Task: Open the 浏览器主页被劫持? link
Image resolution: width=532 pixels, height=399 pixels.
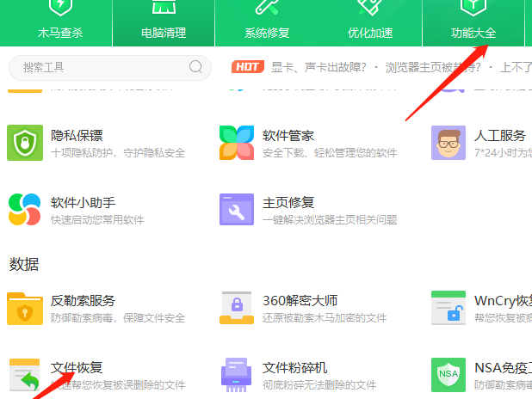Action: click(x=433, y=67)
